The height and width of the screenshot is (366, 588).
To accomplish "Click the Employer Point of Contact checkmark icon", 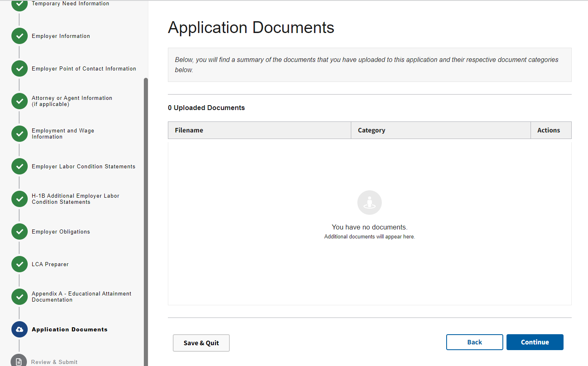I will point(20,68).
